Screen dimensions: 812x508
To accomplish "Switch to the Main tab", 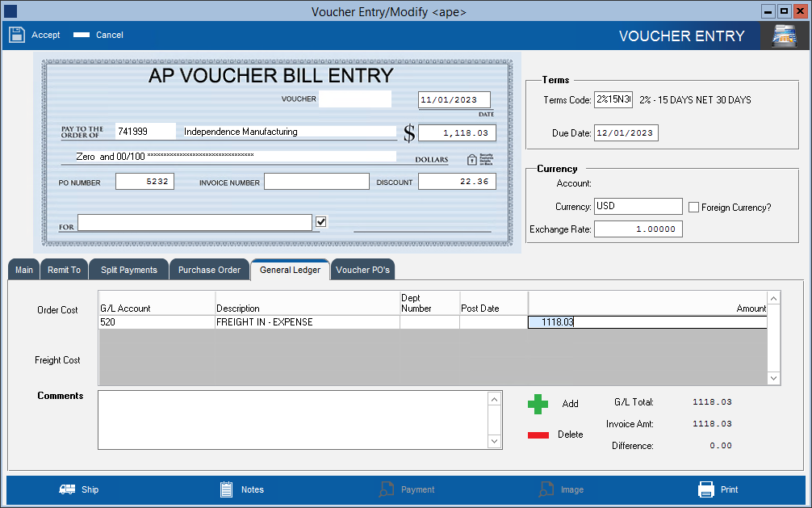I will 23,269.
